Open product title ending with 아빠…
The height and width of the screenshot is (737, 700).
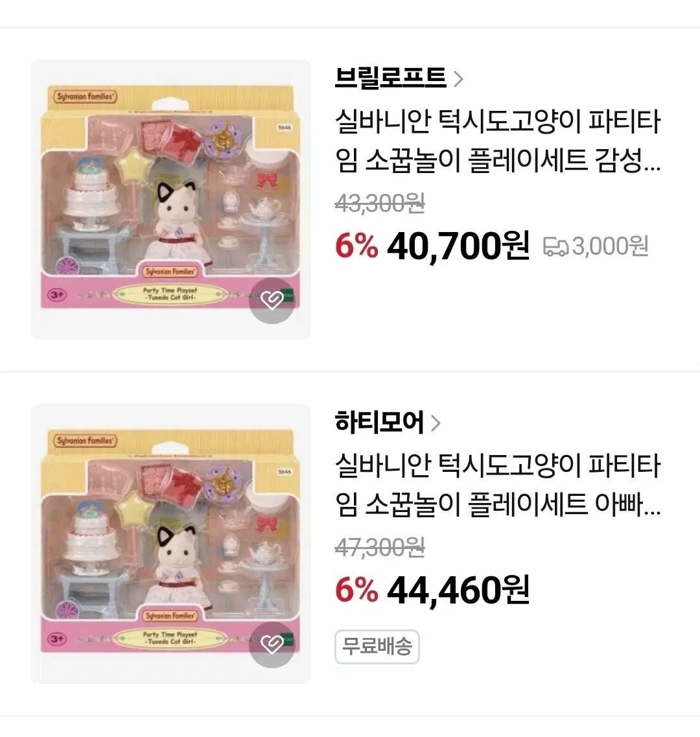[498, 485]
